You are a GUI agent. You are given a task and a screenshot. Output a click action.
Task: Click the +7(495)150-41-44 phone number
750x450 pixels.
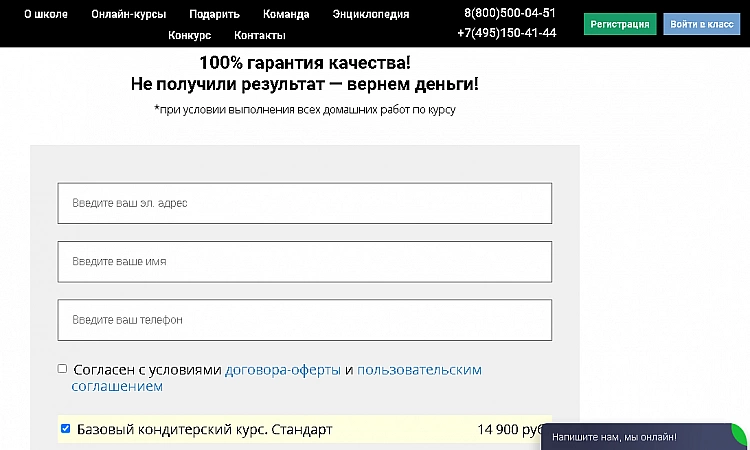click(x=507, y=32)
